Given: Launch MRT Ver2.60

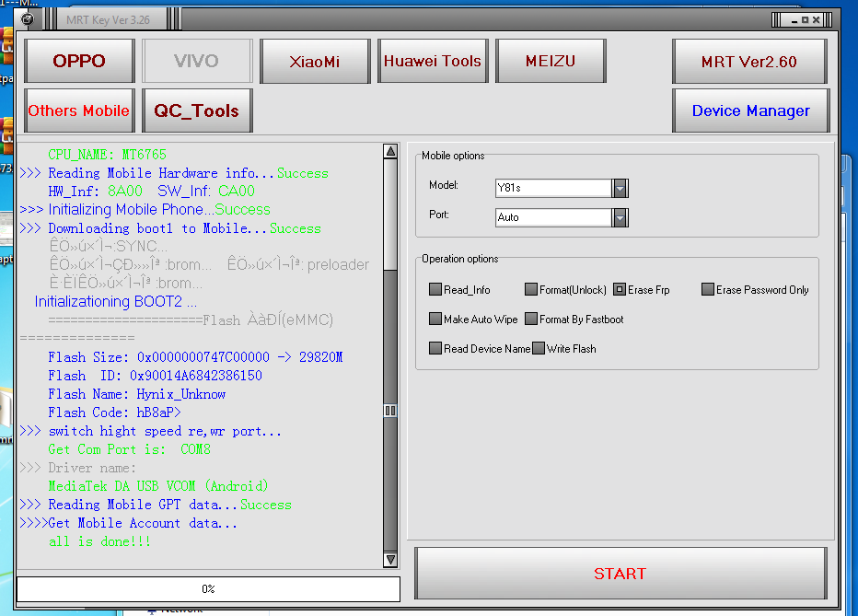Looking at the screenshot, I should [749, 62].
